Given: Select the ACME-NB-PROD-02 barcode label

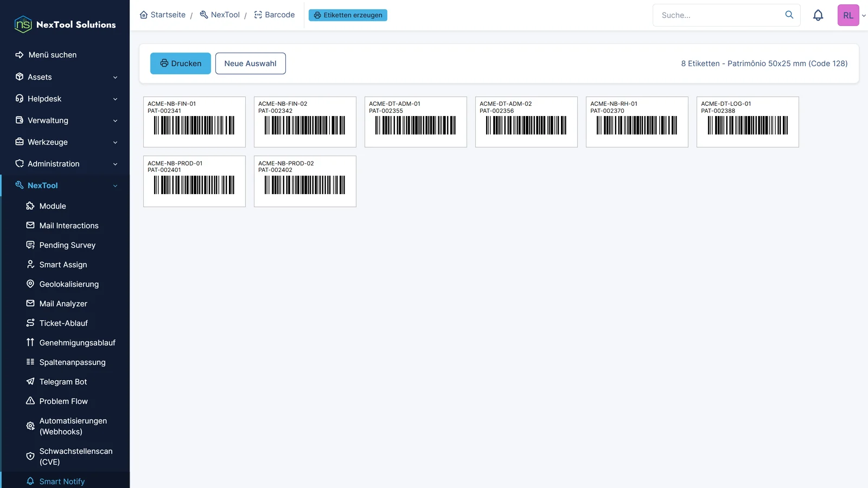Looking at the screenshot, I should tap(305, 181).
